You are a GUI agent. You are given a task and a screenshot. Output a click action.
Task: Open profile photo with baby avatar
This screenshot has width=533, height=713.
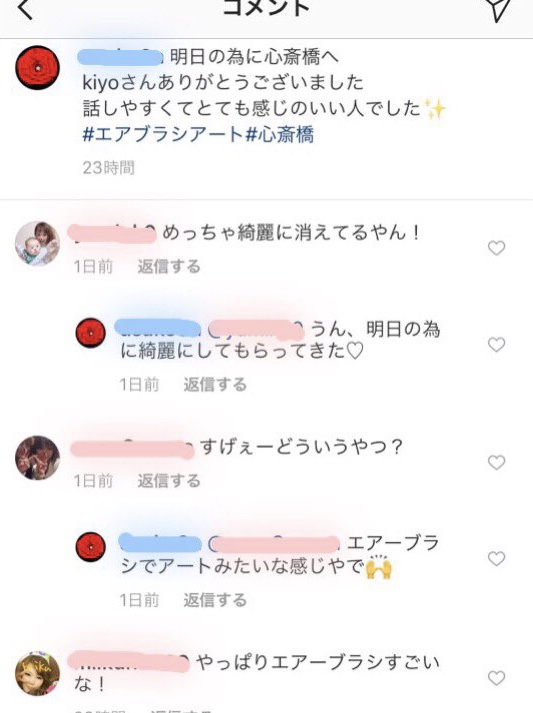click(x=38, y=243)
